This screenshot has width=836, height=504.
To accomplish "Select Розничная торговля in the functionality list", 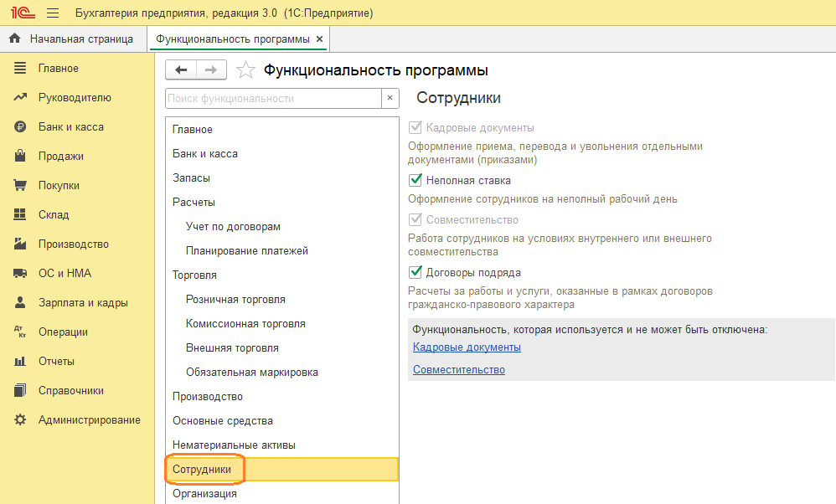I will click(x=235, y=300).
